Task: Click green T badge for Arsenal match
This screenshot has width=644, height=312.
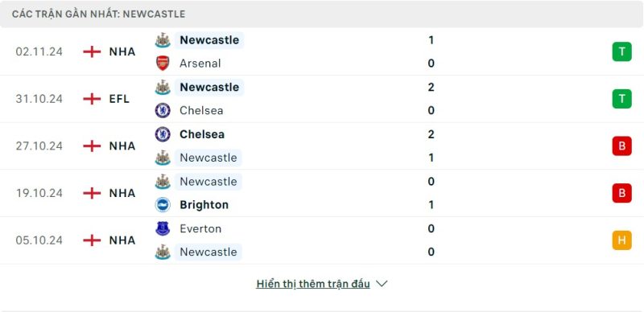Action: click(x=621, y=51)
